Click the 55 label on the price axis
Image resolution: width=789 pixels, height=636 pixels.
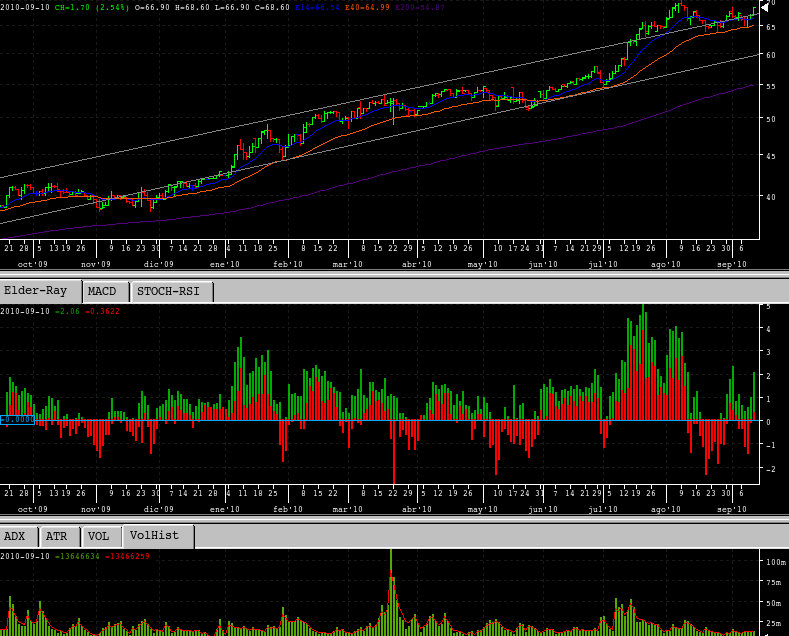(x=770, y=87)
